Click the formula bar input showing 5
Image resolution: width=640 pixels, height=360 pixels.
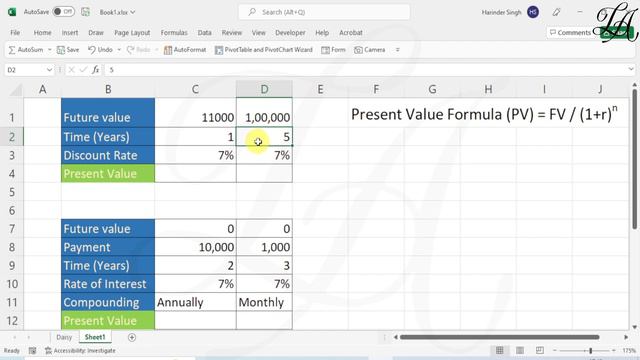pos(365,70)
